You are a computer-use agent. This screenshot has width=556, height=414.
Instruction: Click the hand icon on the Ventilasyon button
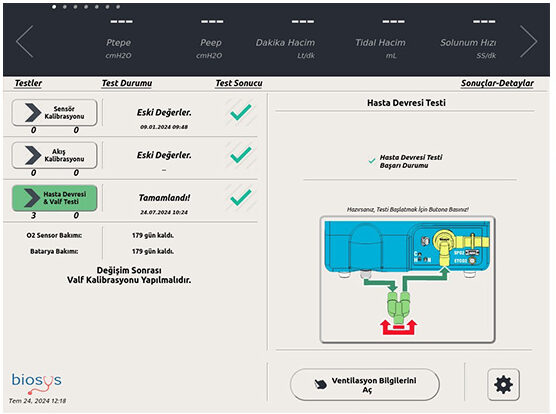[320, 384]
